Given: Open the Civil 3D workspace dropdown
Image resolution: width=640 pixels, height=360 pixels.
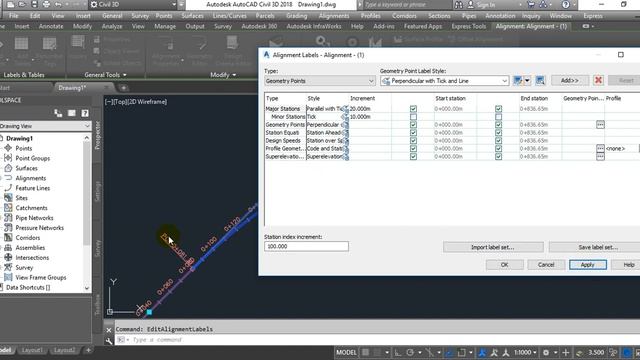Looking at the screenshot, I should pyautogui.click(x=133, y=4).
